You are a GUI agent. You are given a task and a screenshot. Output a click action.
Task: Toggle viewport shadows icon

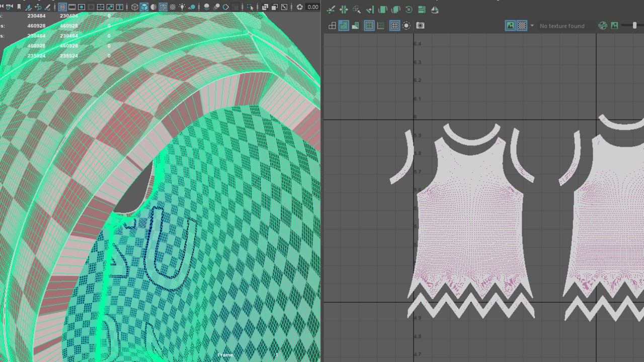(x=192, y=7)
